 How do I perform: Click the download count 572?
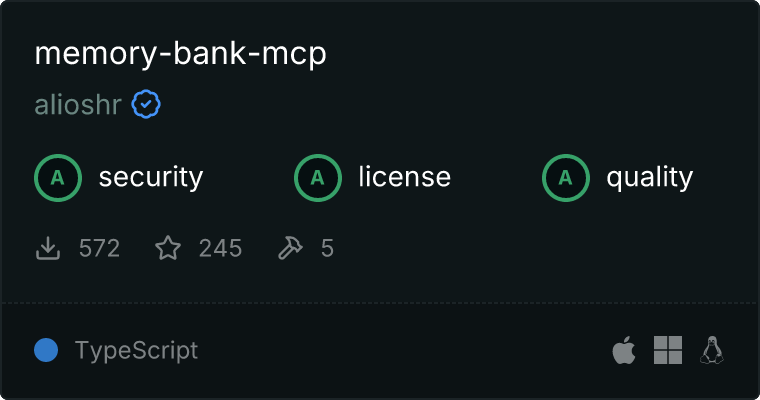point(99,248)
